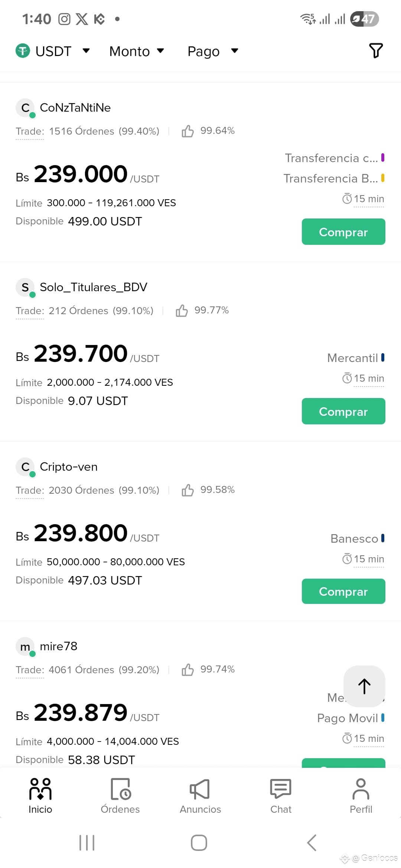Expand the Monto amount dropdown

click(x=137, y=51)
